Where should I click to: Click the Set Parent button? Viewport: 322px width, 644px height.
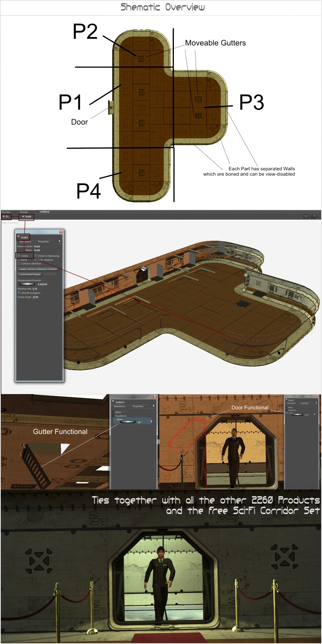click(50, 275)
